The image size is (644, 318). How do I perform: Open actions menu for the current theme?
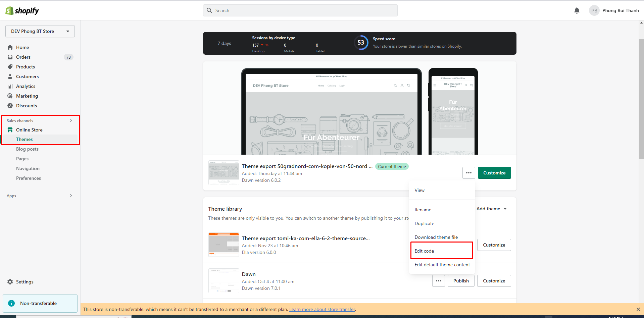click(469, 173)
